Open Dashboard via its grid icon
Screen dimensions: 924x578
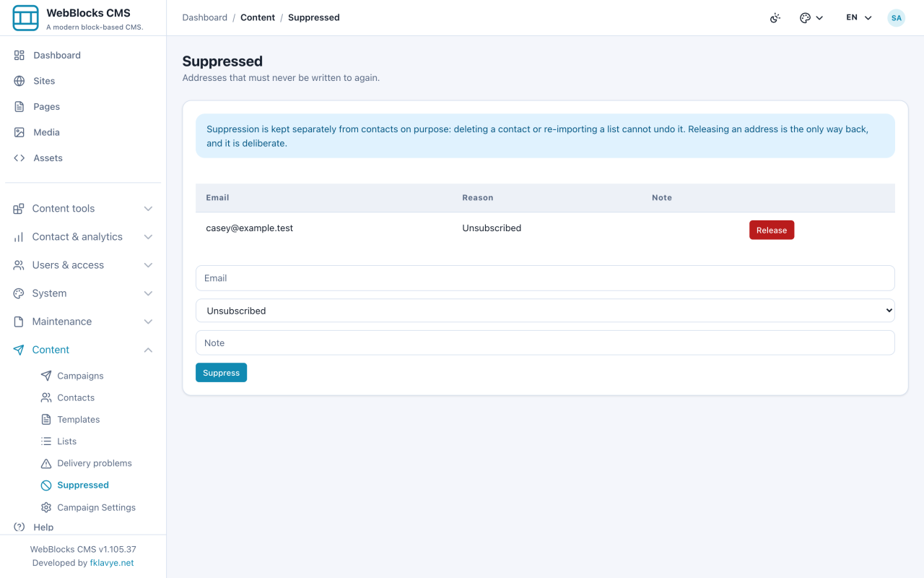[19, 55]
